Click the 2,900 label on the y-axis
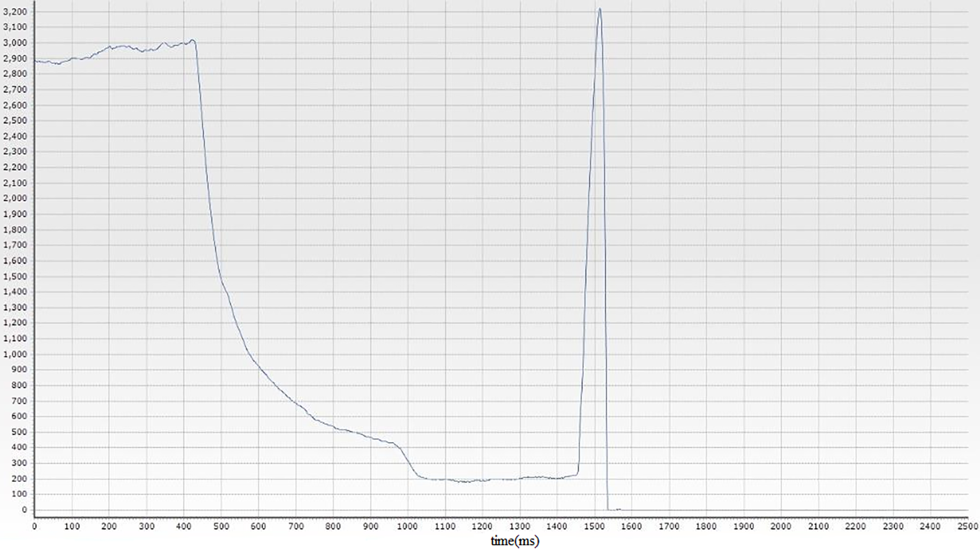980x549 pixels. [x=15, y=58]
